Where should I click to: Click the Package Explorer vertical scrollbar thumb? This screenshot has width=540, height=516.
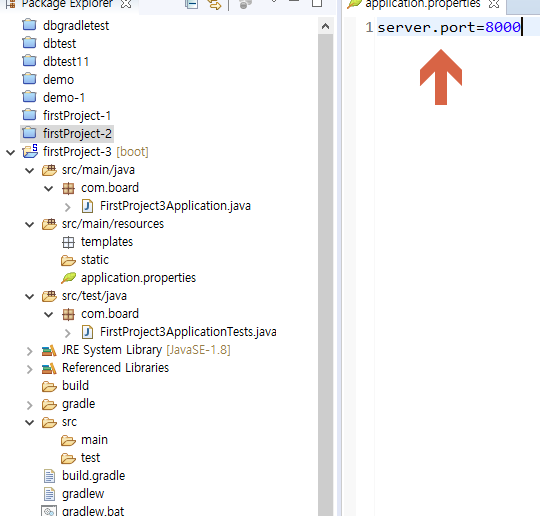[x=325, y=275]
